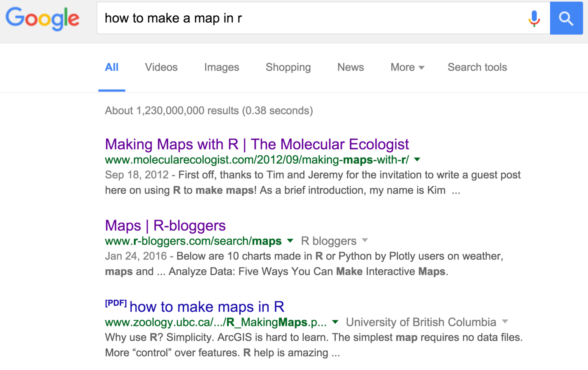588x370 pixels.
Task: Expand arrow next to molecularecologist.com URL
Action: (x=417, y=160)
